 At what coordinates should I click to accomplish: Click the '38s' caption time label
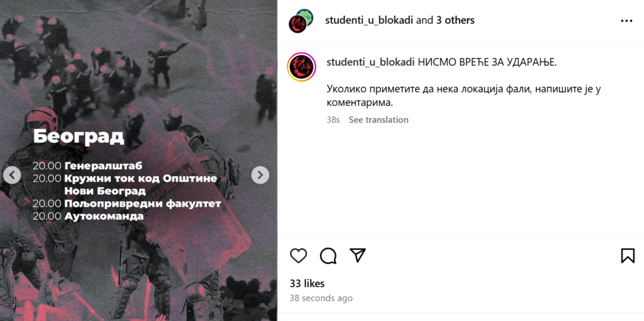tap(333, 120)
